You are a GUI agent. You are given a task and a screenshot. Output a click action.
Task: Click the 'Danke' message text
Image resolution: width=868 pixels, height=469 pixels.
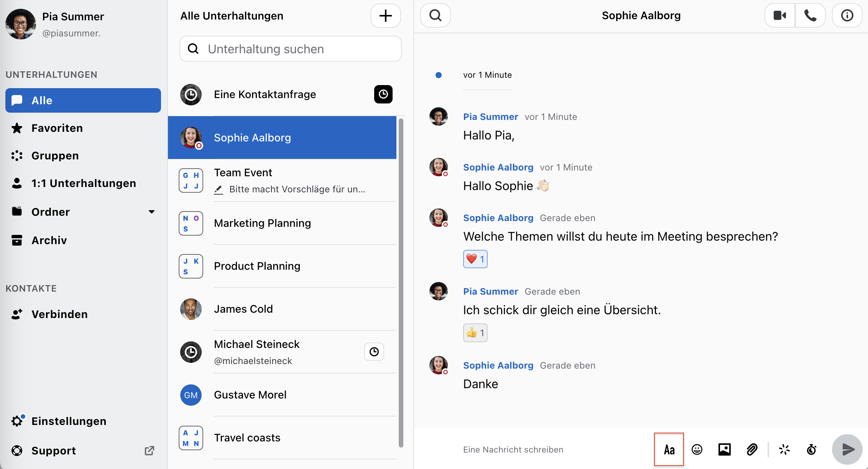(x=480, y=384)
